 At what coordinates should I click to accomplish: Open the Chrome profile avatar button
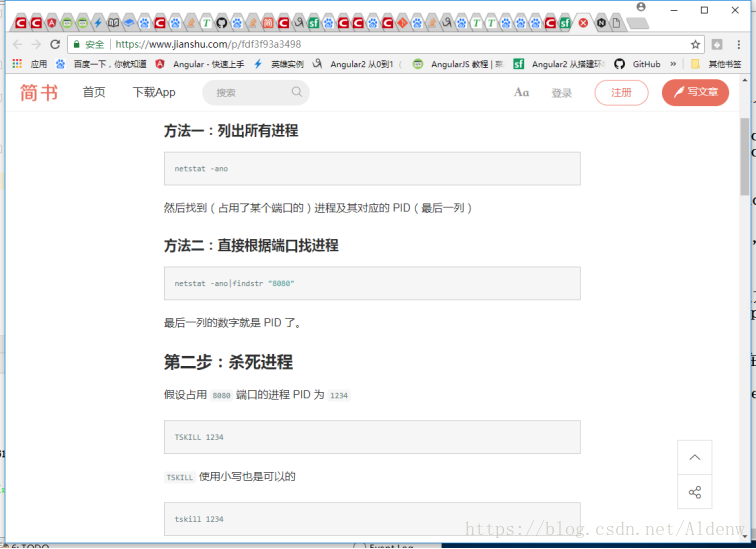[x=641, y=7]
